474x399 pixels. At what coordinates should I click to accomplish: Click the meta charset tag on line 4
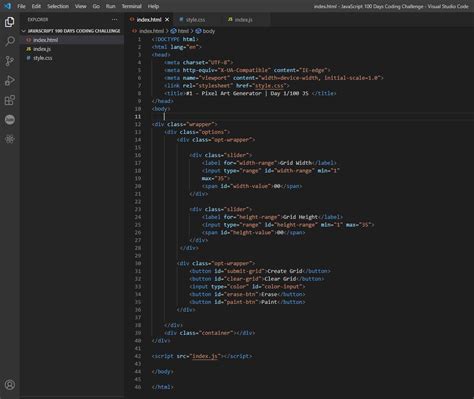pos(198,62)
